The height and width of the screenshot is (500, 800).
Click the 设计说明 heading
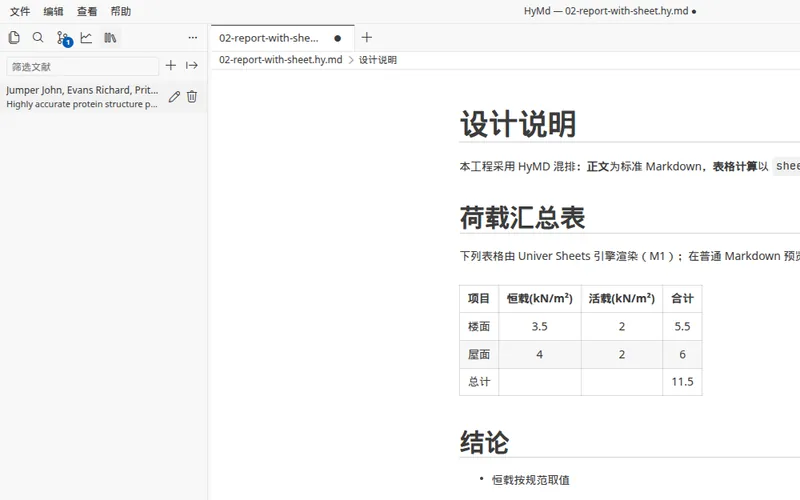coord(518,124)
